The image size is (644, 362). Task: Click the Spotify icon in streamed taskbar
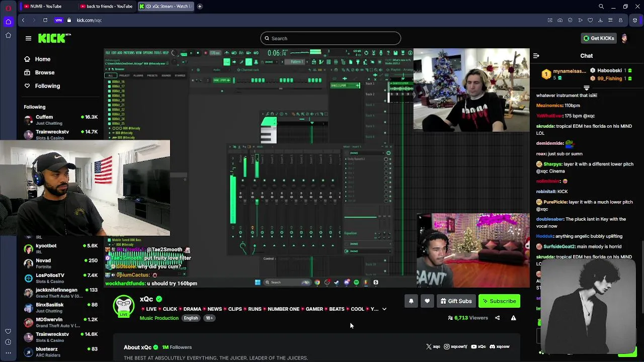(356, 283)
